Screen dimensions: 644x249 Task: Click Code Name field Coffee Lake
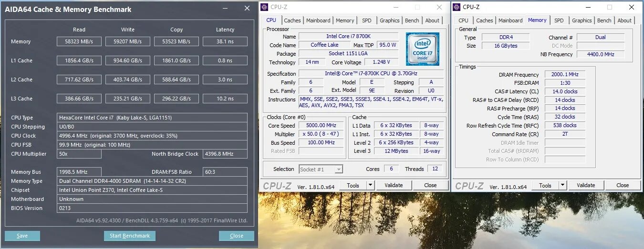point(325,45)
